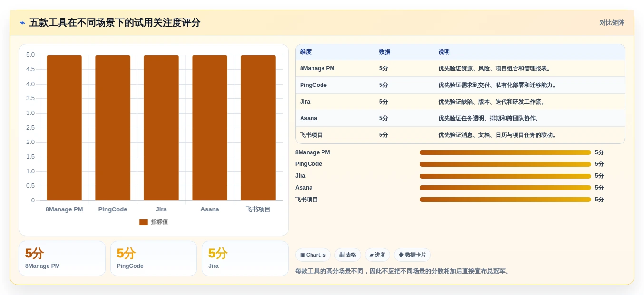Click the 优先验证资源、风险 description cell
This screenshot has height=295, width=644.
tap(495, 68)
